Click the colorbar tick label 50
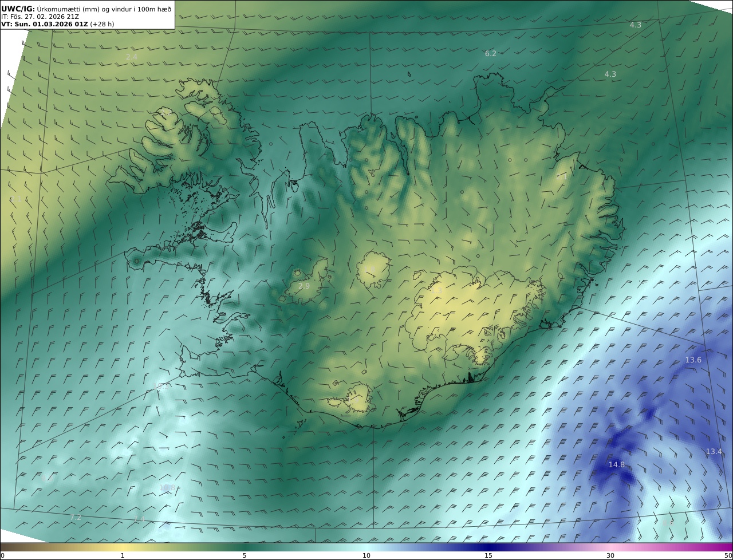This screenshot has height=560, width=733. (728, 555)
